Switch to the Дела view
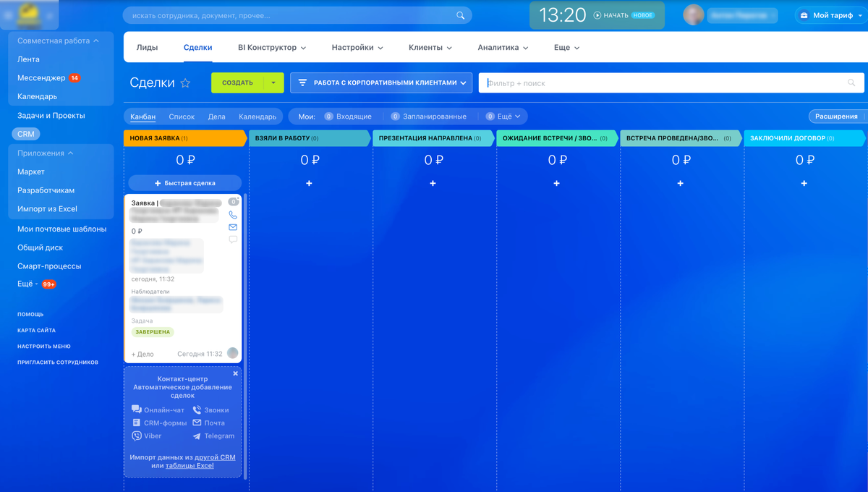This screenshot has height=492, width=868. (216, 116)
